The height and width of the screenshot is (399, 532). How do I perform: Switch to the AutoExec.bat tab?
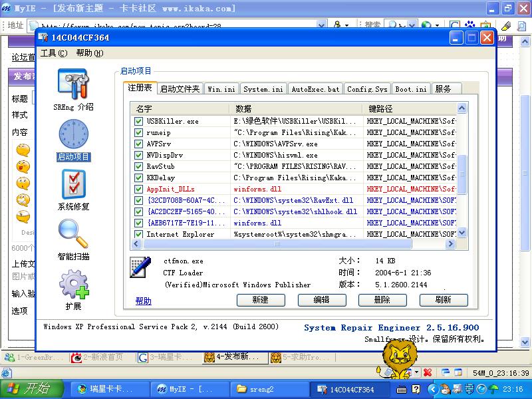(x=315, y=89)
